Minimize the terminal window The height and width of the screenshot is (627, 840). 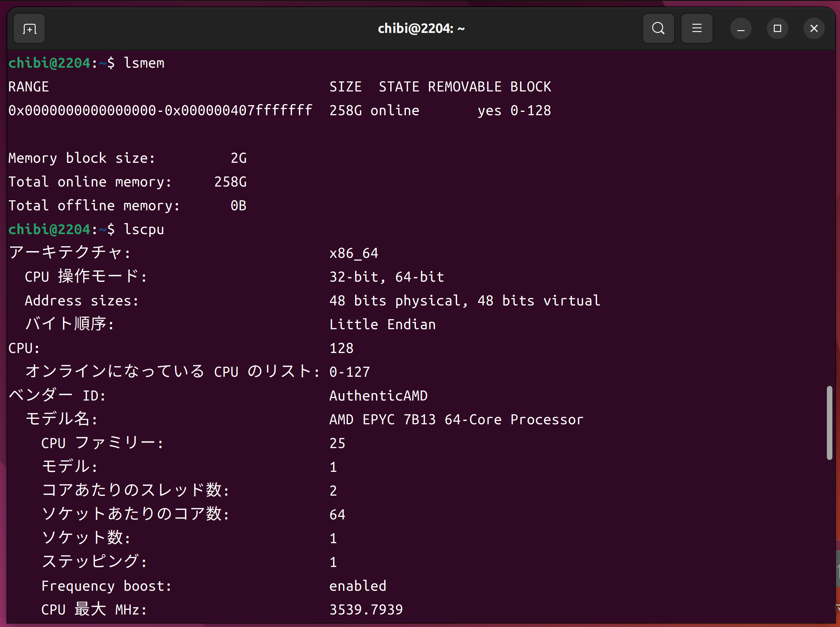pos(741,28)
